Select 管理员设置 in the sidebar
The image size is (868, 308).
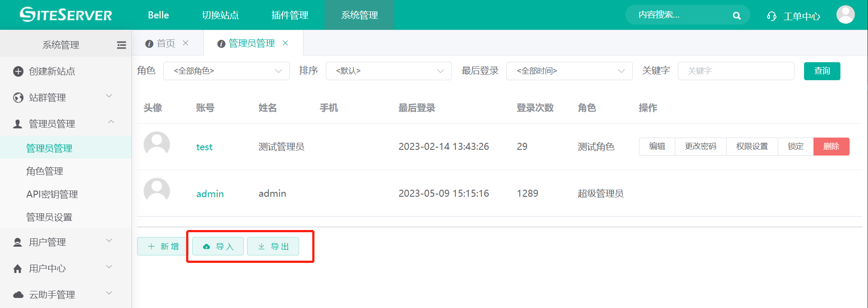(49, 217)
